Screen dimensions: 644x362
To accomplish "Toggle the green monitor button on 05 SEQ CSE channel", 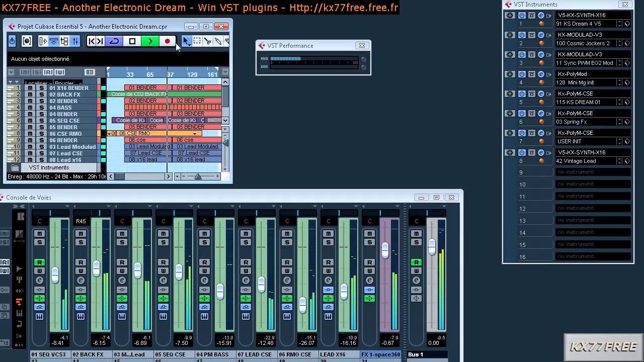I will (x=163, y=299).
